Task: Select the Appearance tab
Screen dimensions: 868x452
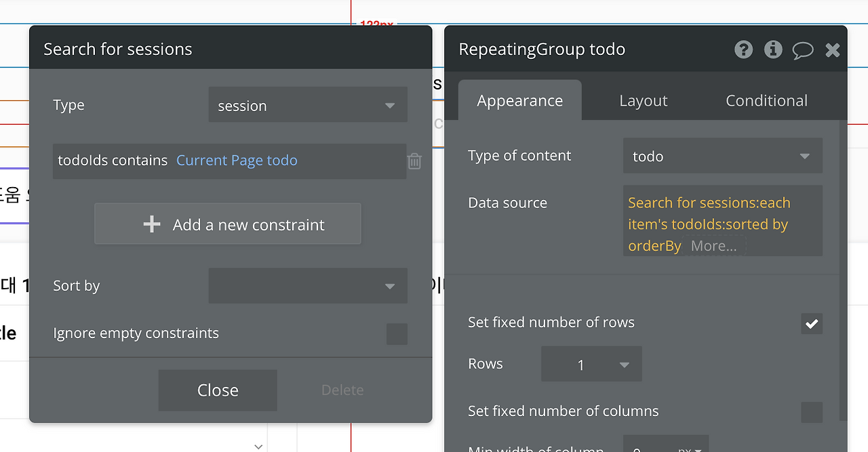Action: 520,101
